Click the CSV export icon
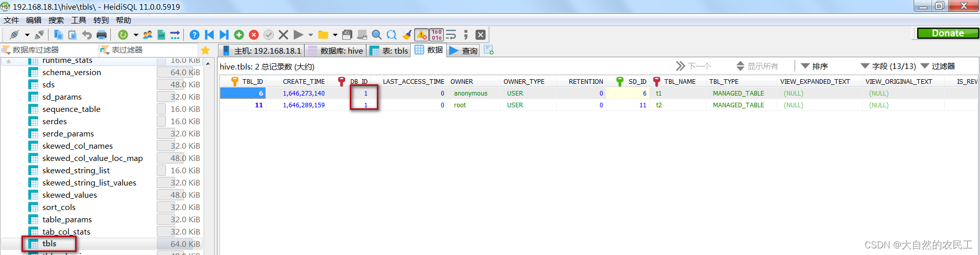This screenshot has height=255, width=980. pos(161,35)
